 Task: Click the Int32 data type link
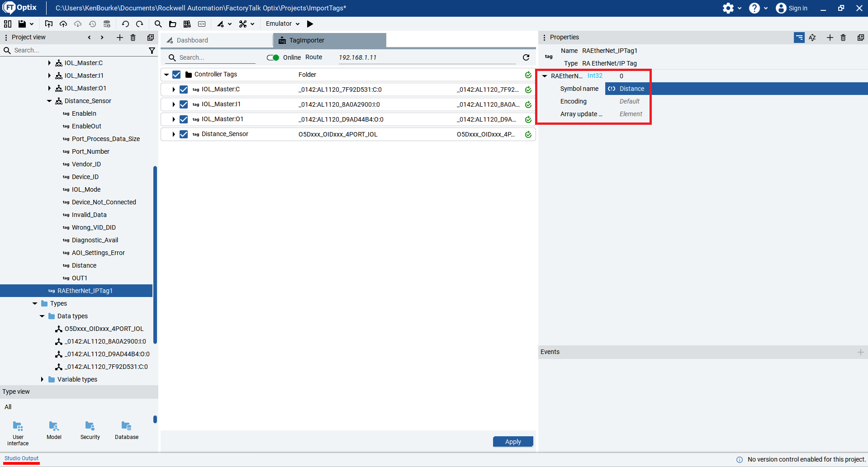click(x=595, y=76)
